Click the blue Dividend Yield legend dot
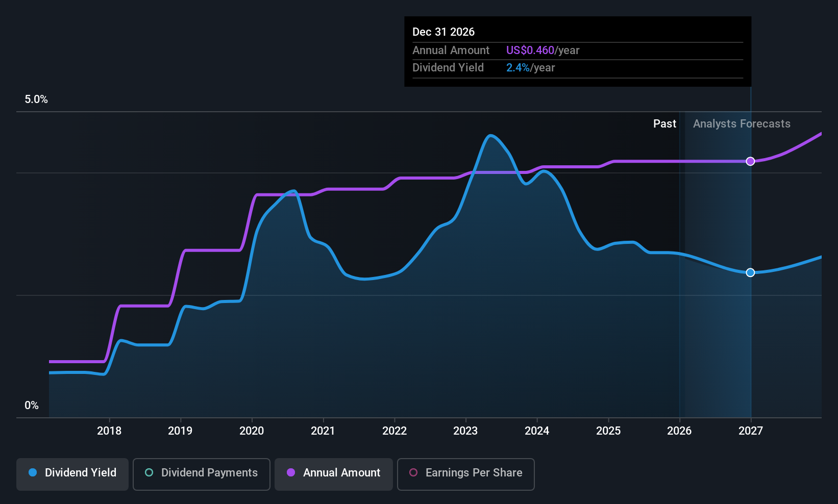Viewport: 838px width, 504px height. pos(33,472)
